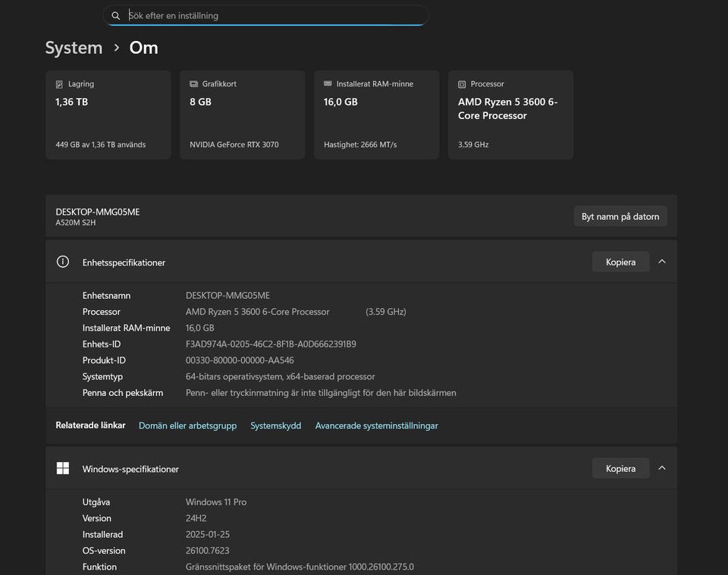Focus the Sök efter en inställning field
728x575 pixels.
[273, 16]
